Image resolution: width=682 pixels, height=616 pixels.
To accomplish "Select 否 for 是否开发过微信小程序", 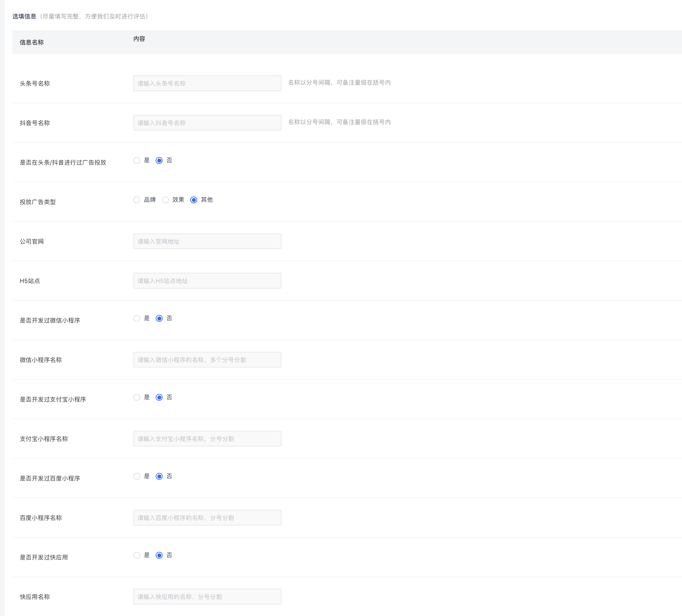I will [159, 318].
